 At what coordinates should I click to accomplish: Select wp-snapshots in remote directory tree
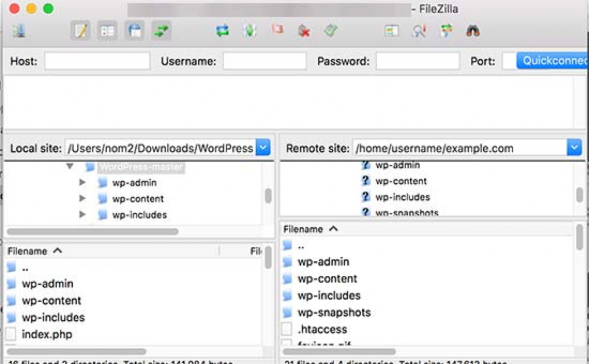pyautogui.click(x=407, y=213)
